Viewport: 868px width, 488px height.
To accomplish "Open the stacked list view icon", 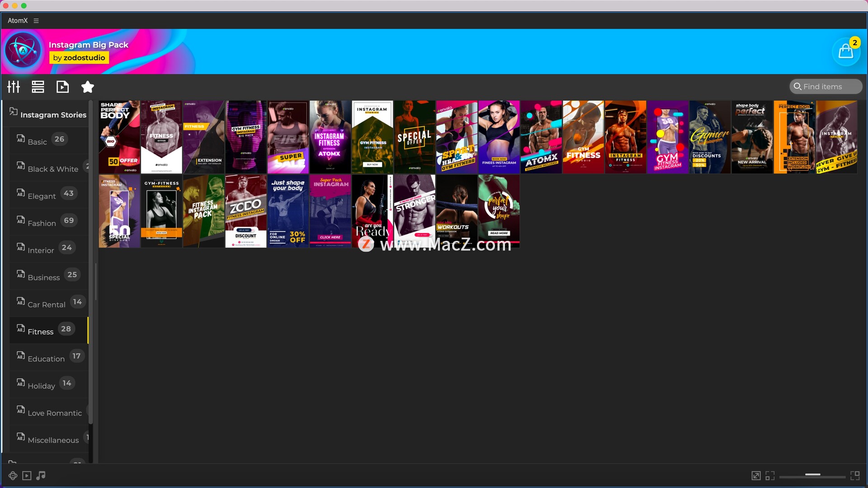I will (x=38, y=87).
